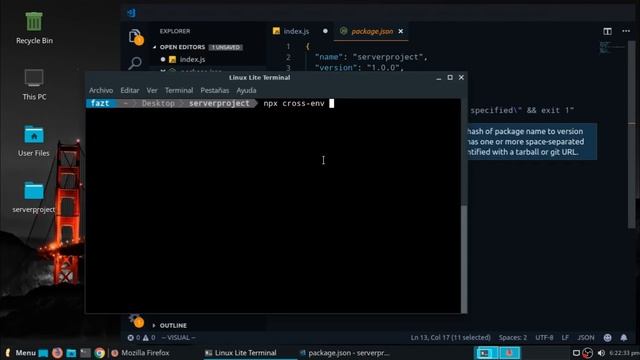640x360 pixels.
Task: Open the Search icon in VS Code activity bar
Action: pos(135,63)
